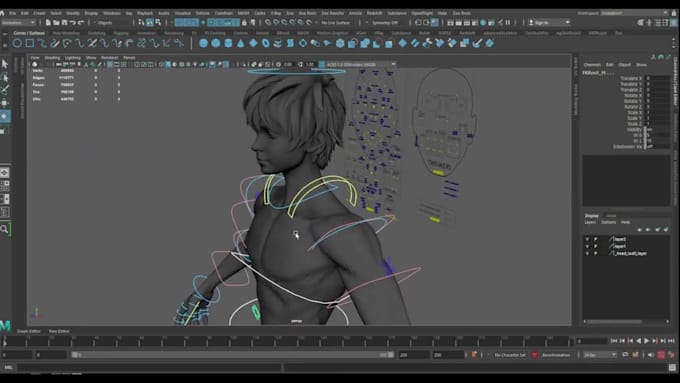Image resolution: width=680 pixels, height=383 pixels.
Task: Switch to the Display layer tab
Action: [592, 216]
